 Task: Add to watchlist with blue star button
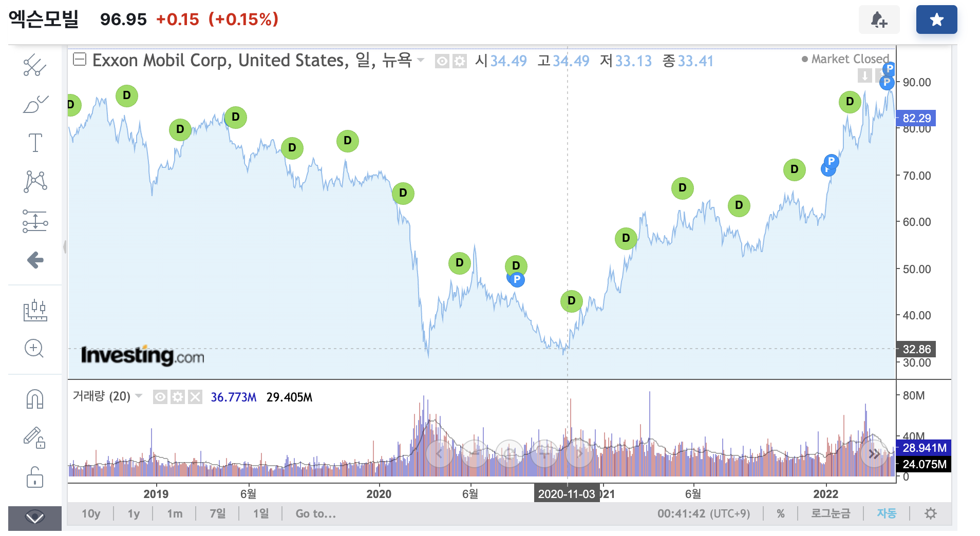tap(936, 20)
